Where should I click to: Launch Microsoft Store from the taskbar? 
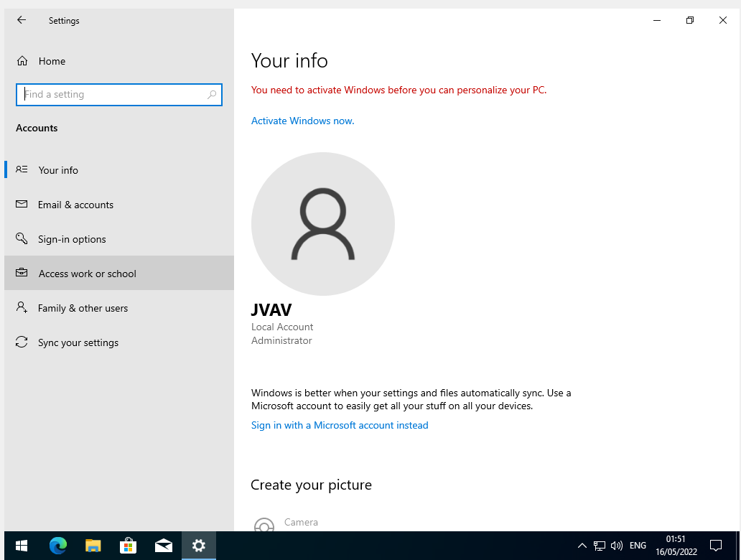tap(128, 546)
